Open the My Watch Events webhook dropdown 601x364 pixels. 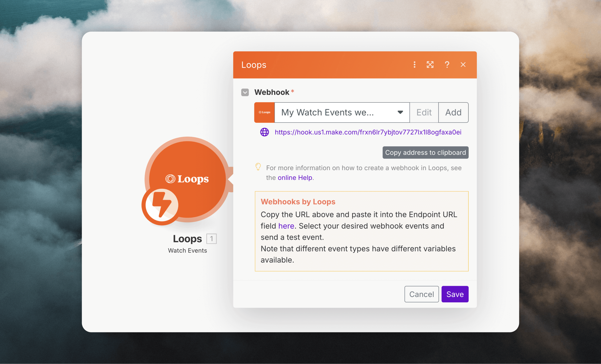342,112
